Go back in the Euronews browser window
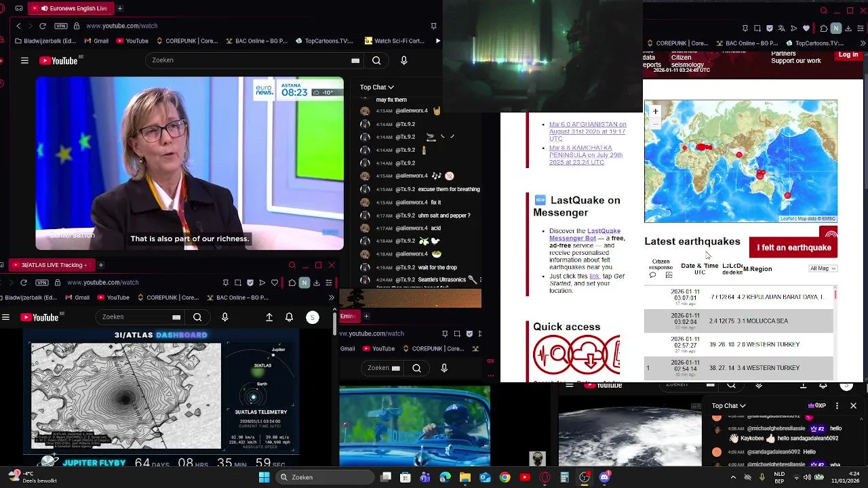Viewport: 868px width, 488px height. tap(18, 26)
